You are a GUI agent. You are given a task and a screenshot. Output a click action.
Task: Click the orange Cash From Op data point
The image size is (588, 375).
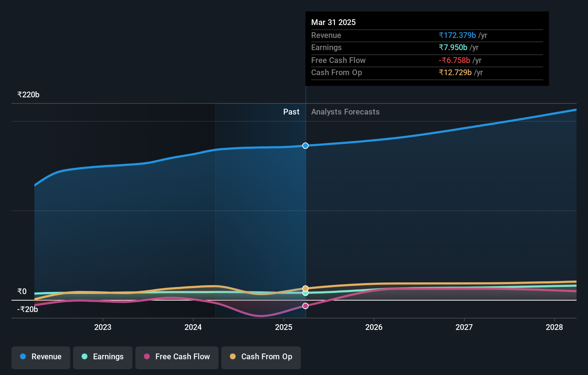[x=305, y=288]
